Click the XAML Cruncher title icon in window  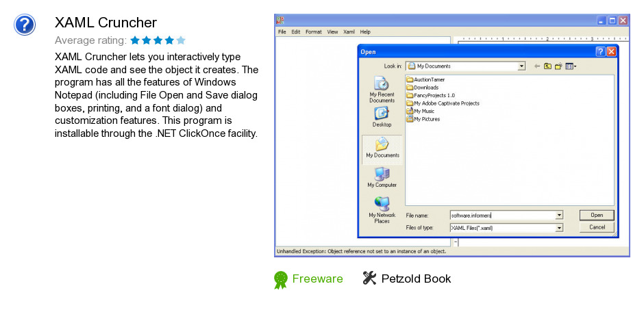tap(280, 20)
